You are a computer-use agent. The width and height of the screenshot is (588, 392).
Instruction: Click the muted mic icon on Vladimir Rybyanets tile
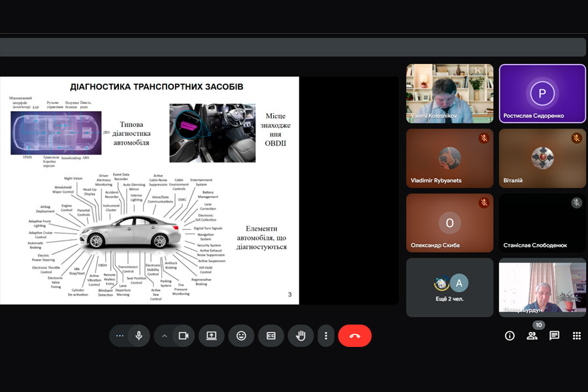(x=483, y=139)
